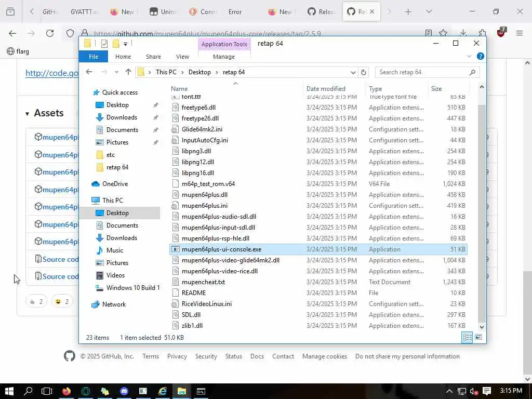Click the thumbs up reaction button
The width and height of the screenshot is (532, 399).
(x=36, y=301)
